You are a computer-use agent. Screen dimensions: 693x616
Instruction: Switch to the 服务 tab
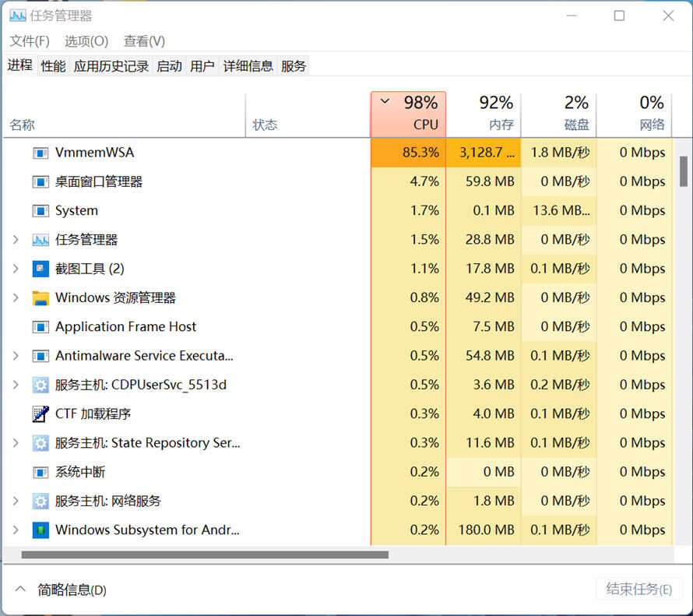click(x=294, y=66)
